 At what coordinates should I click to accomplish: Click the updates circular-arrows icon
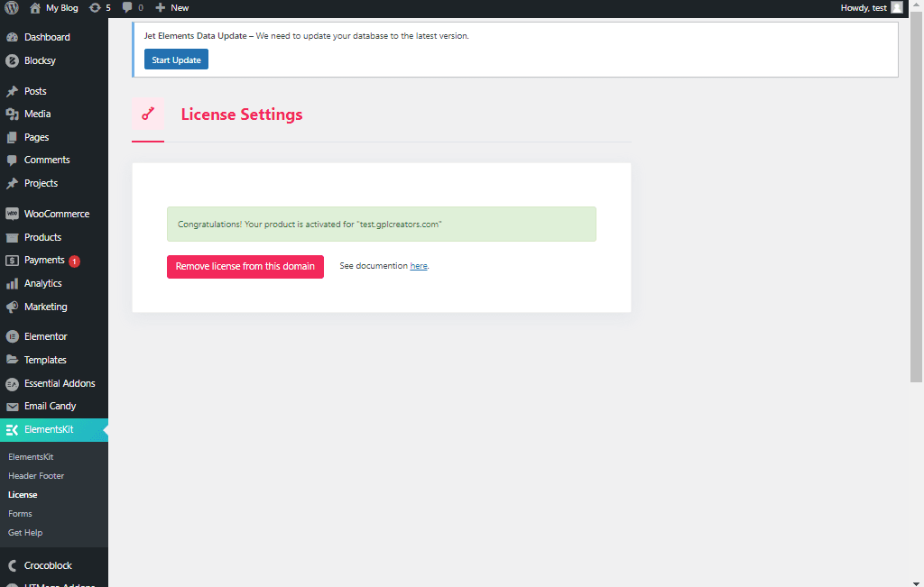point(94,7)
